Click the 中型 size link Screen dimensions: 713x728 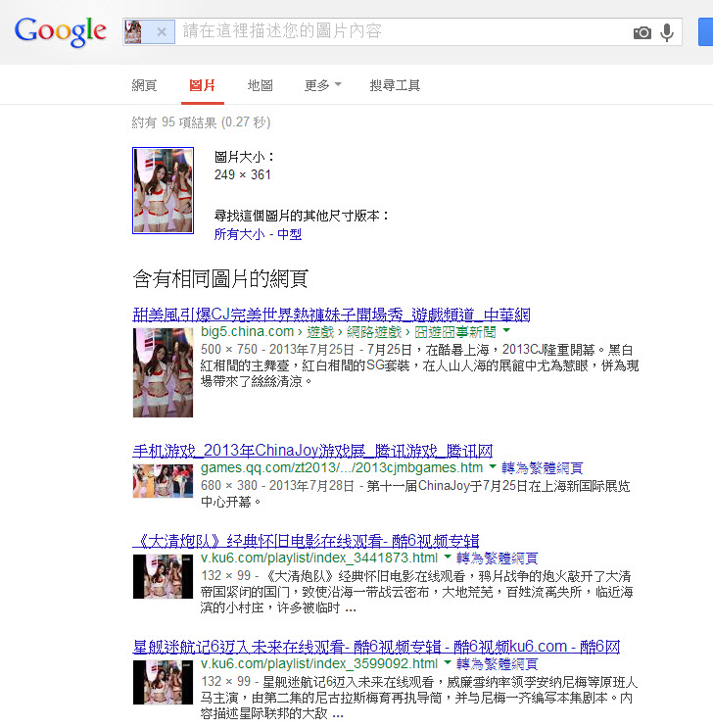coord(289,234)
